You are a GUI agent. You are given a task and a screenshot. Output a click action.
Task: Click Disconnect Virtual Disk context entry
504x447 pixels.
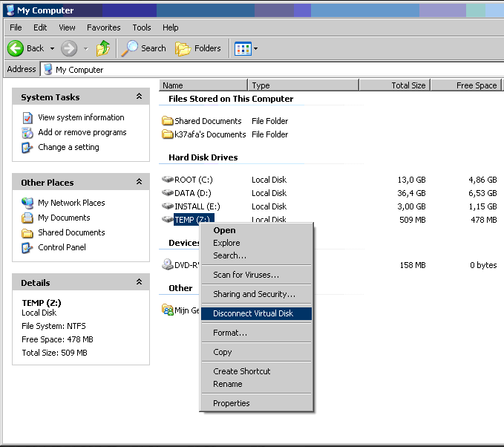[x=256, y=313]
